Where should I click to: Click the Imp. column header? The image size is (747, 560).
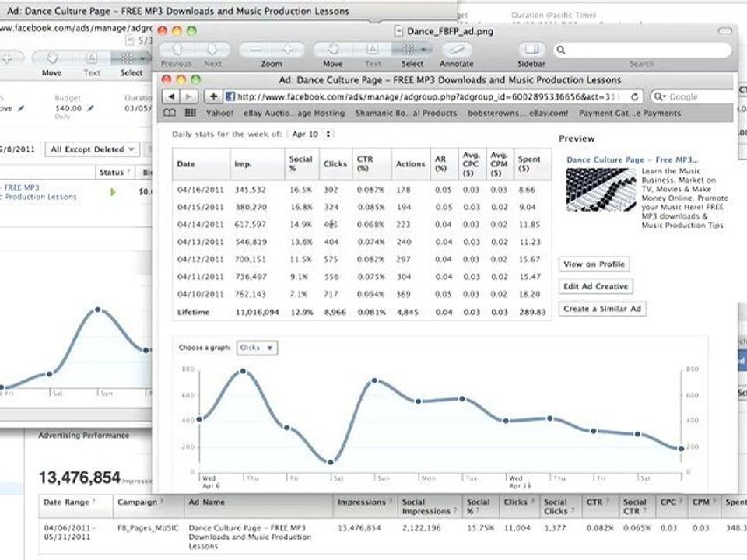258,164
